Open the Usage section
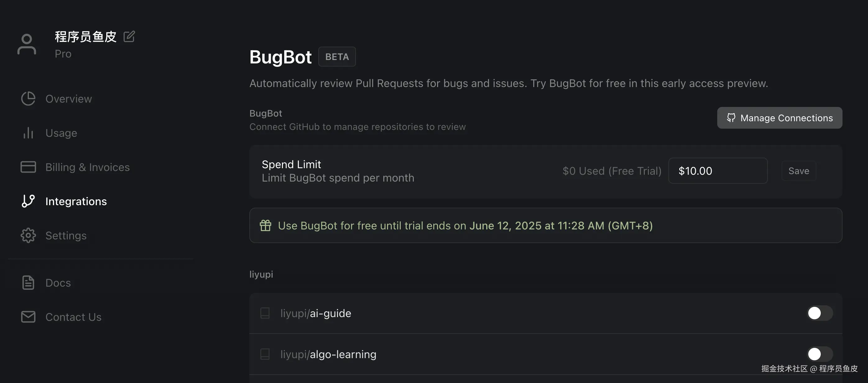Image resolution: width=868 pixels, height=383 pixels. 61,133
